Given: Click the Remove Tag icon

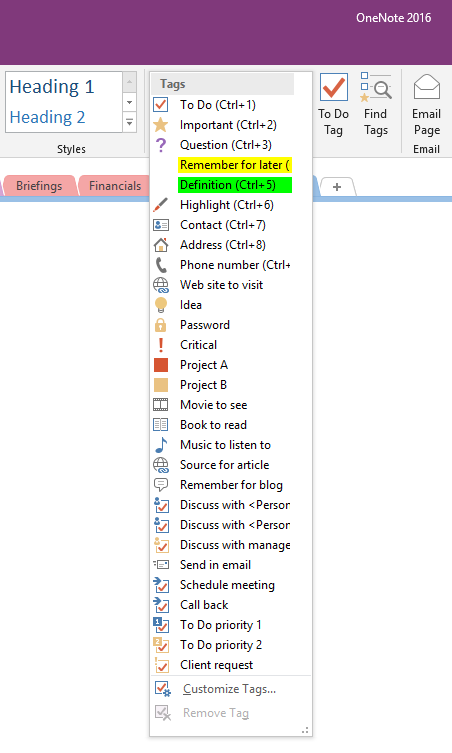Looking at the screenshot, I should pos(162,713).
